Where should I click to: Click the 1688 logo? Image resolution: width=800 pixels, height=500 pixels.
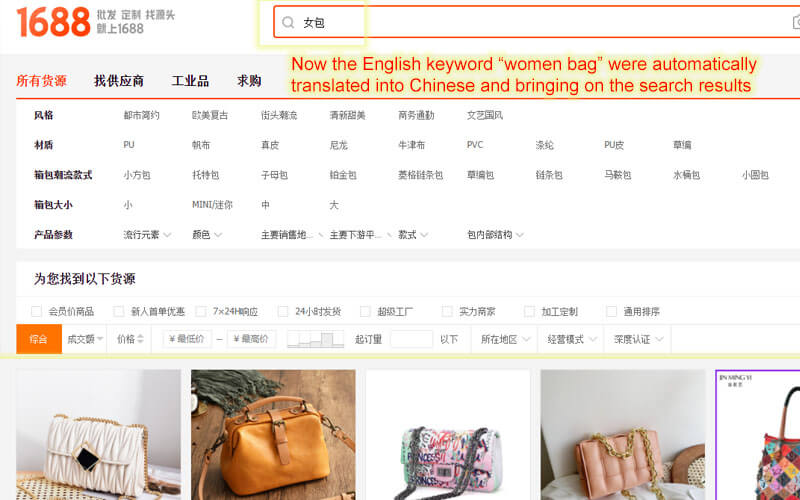54,22
